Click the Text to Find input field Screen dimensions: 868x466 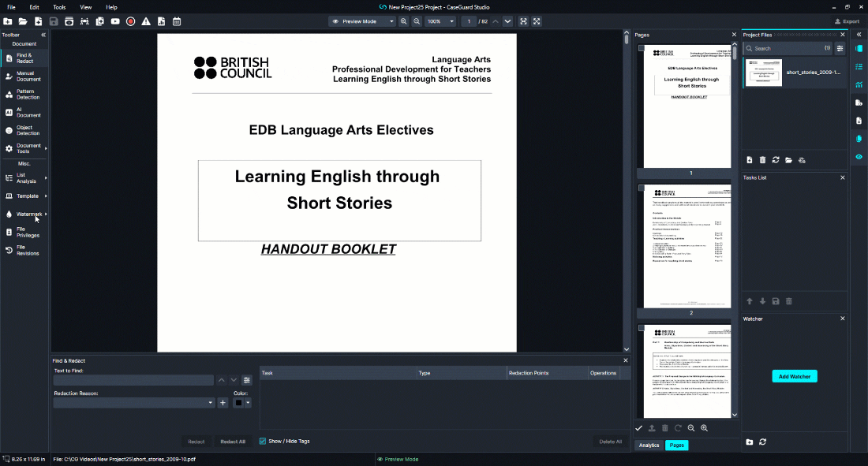133,380
